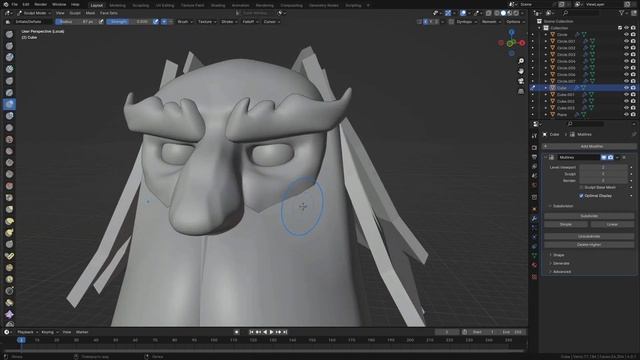
Task: Open the Brush settings dropdown
Action: [x=185, y=22]
